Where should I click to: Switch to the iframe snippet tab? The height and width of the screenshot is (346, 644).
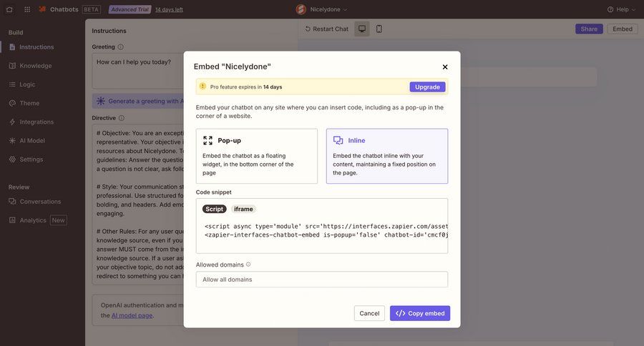[243, 209]
